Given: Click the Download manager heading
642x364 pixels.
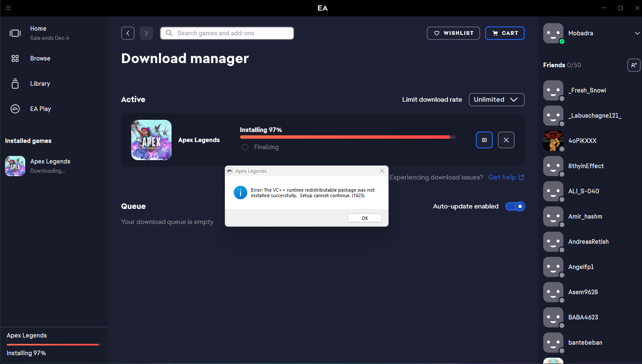Looking at the screenshot, I should tap(185, 58).
